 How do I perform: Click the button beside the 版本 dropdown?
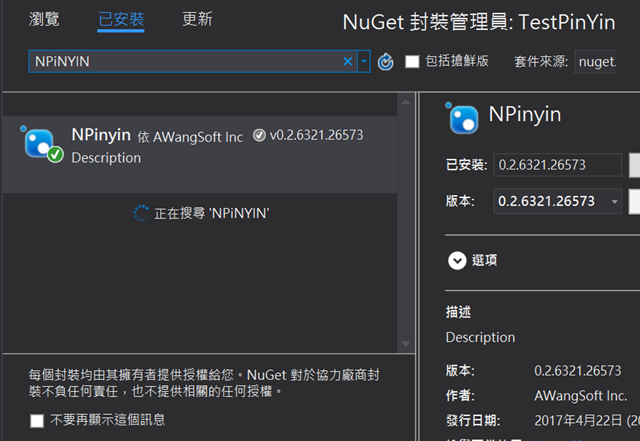tap(634, 201)
